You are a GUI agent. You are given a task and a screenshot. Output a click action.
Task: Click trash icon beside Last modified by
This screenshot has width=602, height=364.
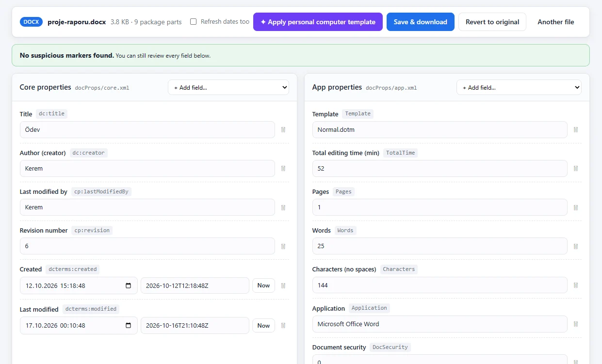point(283,207)
